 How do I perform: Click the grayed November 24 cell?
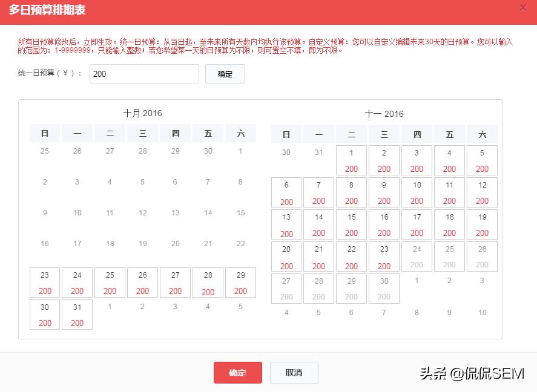[x=417, y=256]
